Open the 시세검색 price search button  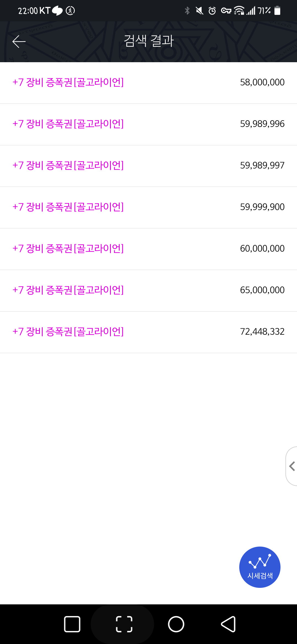260,567
